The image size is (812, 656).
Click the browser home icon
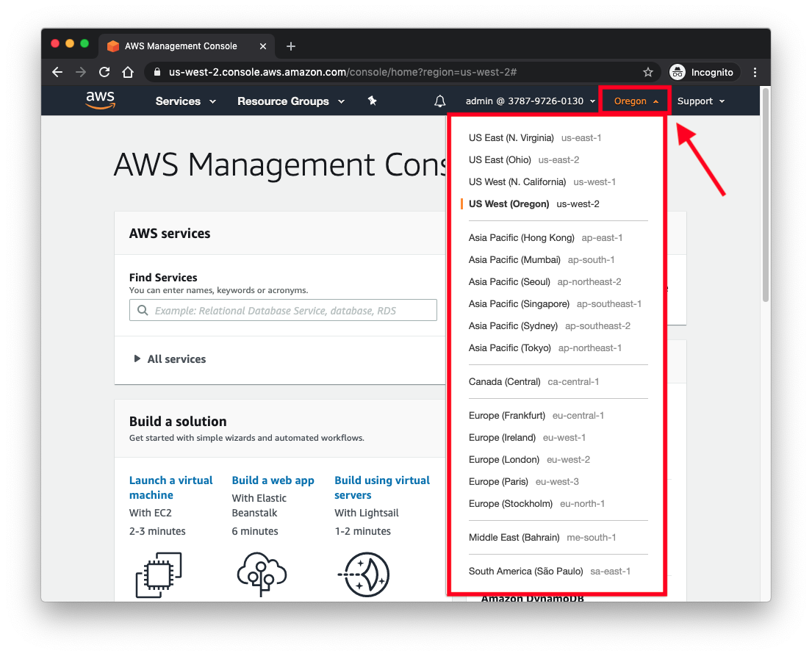click(128, 72)
